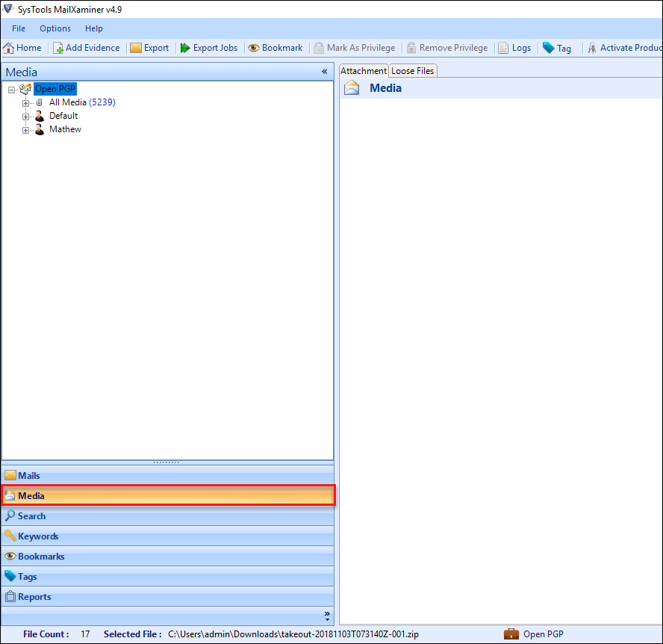Image resolution: width=663 pixels, height=644 pixels.
Task: Click the Mark As Privilege lock icon
Action: 319,48
